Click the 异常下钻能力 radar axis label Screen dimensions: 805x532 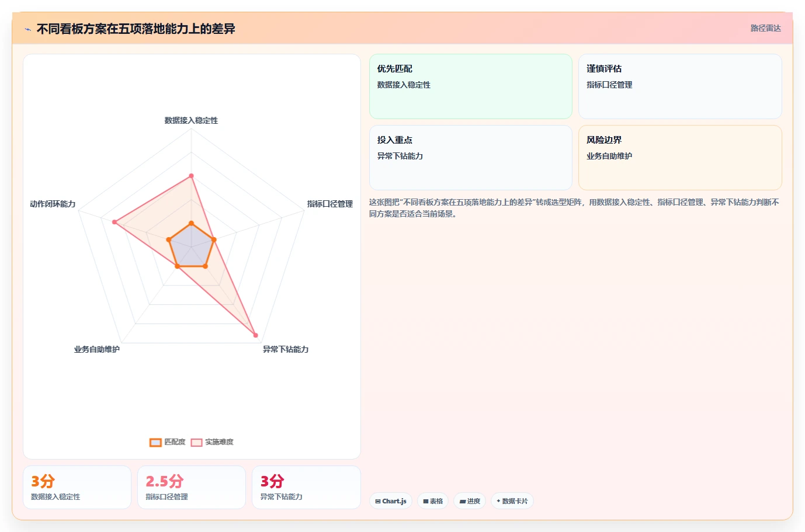click(x=286, y=349)
